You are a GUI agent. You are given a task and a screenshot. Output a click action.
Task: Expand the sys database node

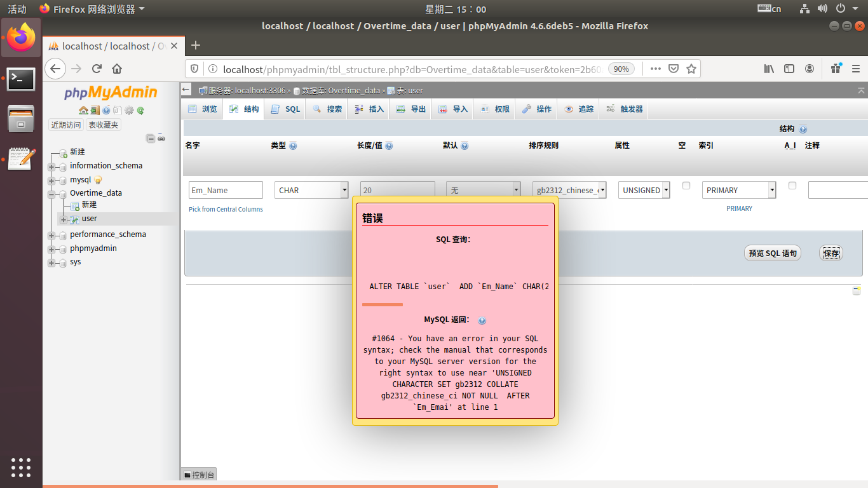pyautogui.click(x=51, y=262)
